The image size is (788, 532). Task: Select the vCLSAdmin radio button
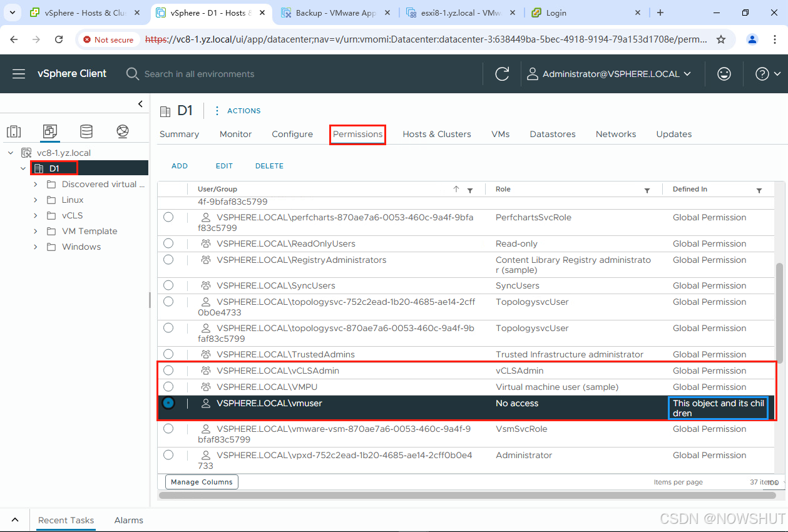click(168, 371)
